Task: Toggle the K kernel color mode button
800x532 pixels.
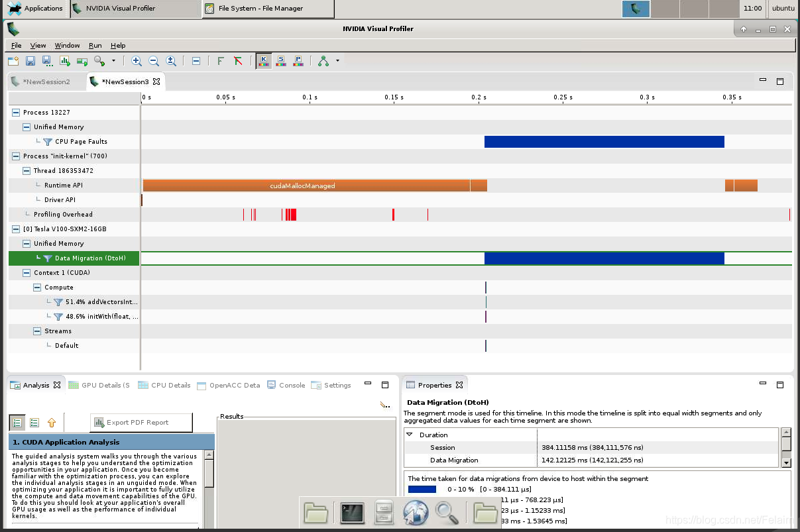Action: click(264, 61)
